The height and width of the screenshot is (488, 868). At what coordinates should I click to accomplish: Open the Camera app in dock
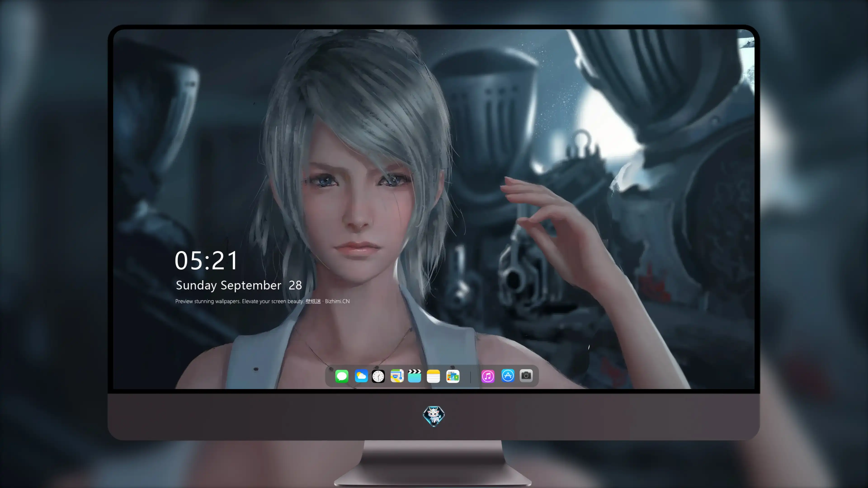pos(526,375)
